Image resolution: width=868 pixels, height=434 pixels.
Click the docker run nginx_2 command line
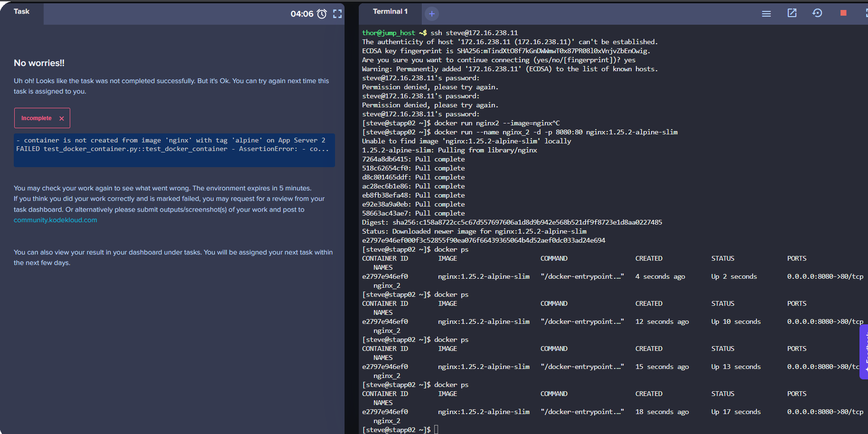coord(555,132)
